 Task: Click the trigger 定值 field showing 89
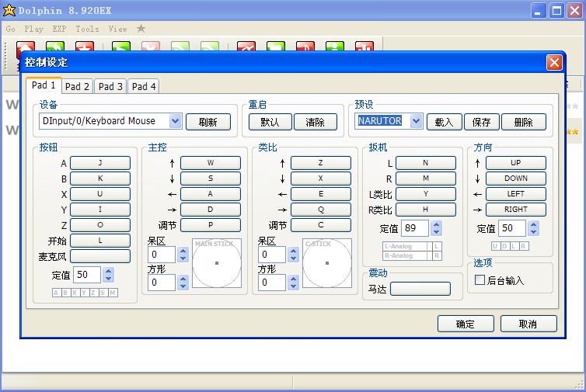click(x=415, y=228)
